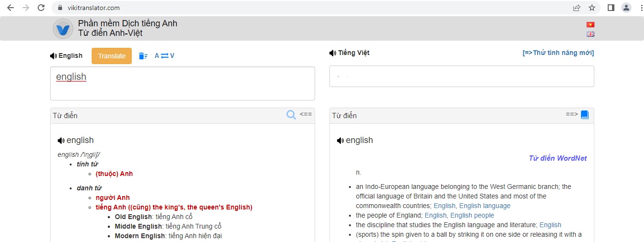644x242 pixels.
Task: Play pronunciation in left dictionary panel
Action: [61, 141]
